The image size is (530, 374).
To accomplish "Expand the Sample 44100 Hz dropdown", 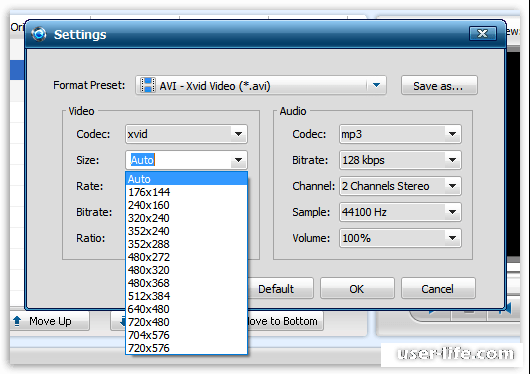I will coord(453,212).
